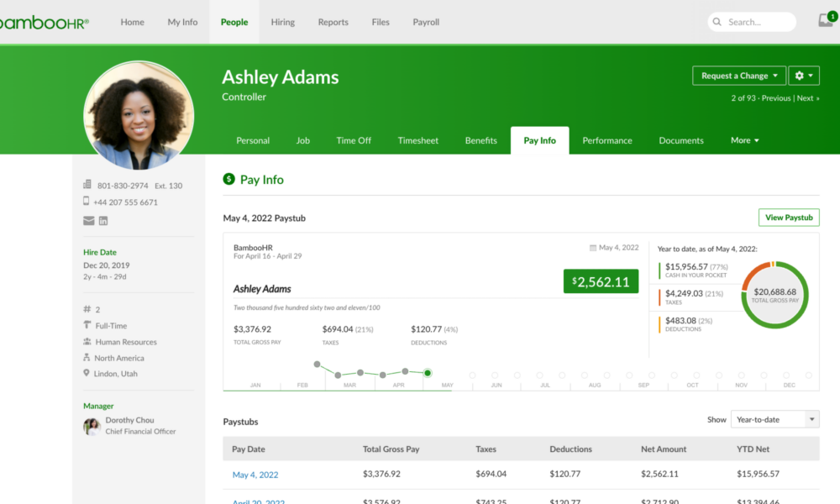840x504 pixels.
Task: Click the employee number hash icon
Action: tap(87, 309)
